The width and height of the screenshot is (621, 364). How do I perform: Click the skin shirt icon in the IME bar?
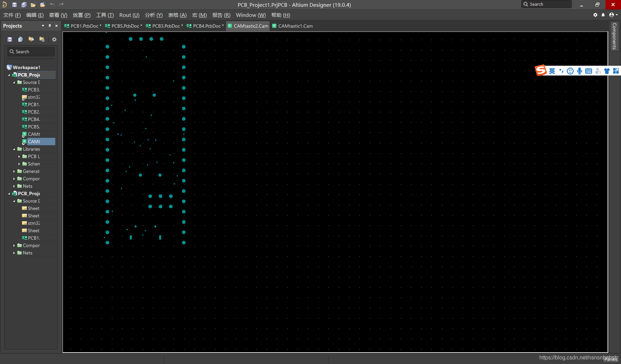(607, 71)
